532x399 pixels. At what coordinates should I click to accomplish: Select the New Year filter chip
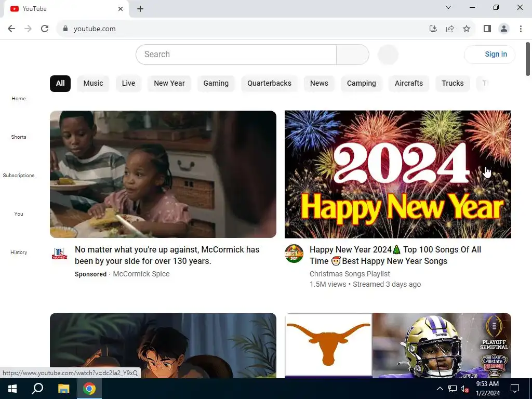tap(169, 84)
